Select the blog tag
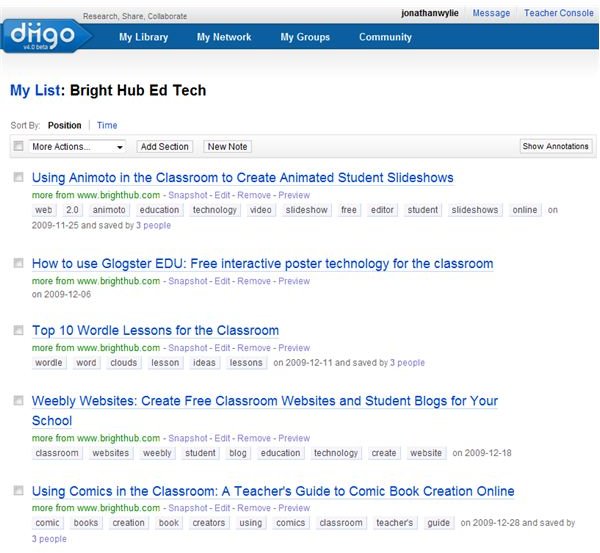 [x=238, y=453]
